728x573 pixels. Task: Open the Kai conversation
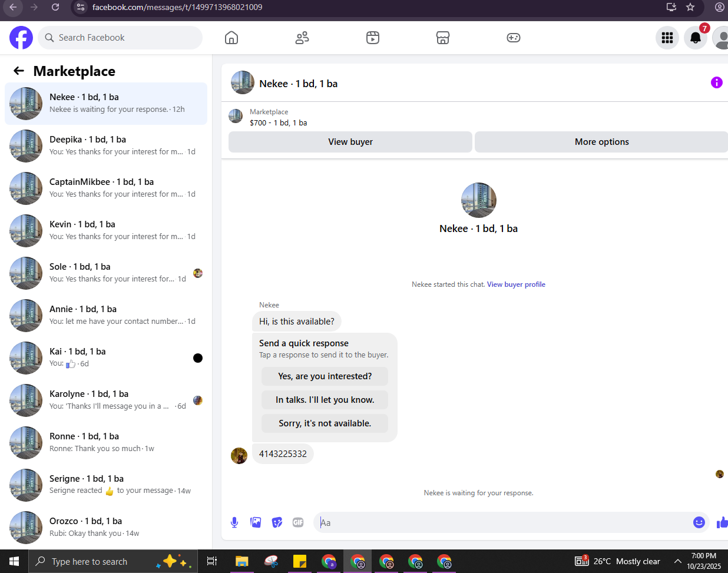[x=106, y=358]
